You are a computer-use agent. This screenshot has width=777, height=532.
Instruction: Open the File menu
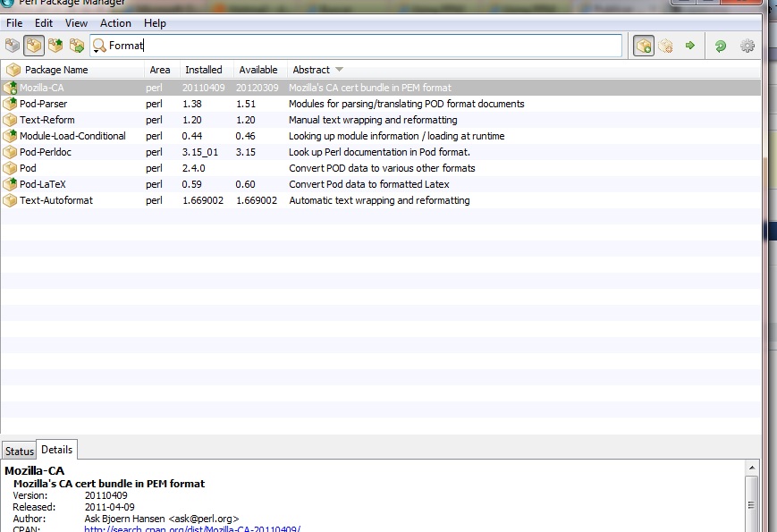(14, 23)
